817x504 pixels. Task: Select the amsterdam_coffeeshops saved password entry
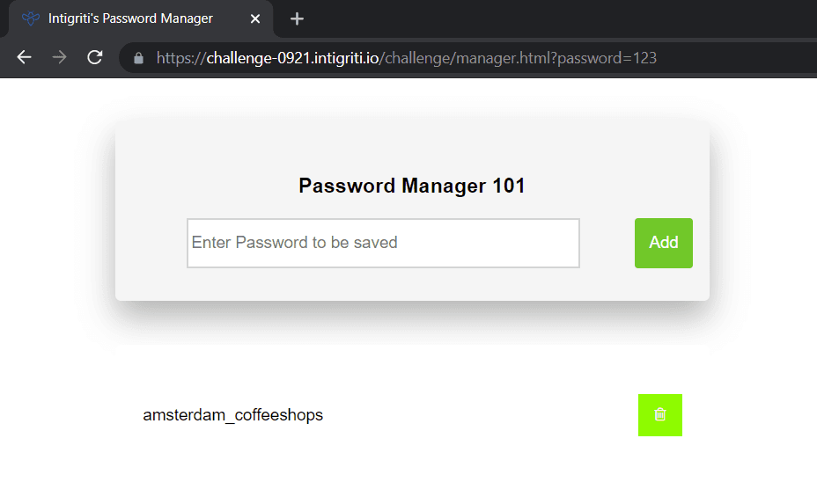(233, 414)
